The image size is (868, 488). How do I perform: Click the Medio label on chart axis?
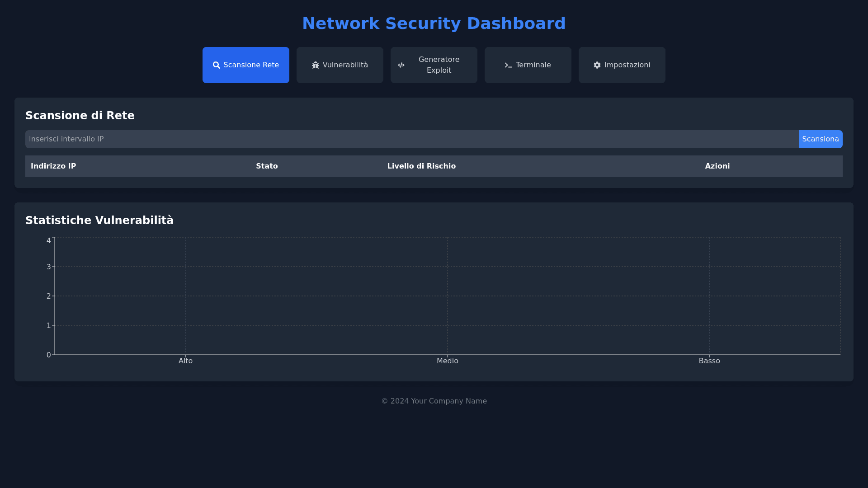pyautogui.click(x=447, y=361)
